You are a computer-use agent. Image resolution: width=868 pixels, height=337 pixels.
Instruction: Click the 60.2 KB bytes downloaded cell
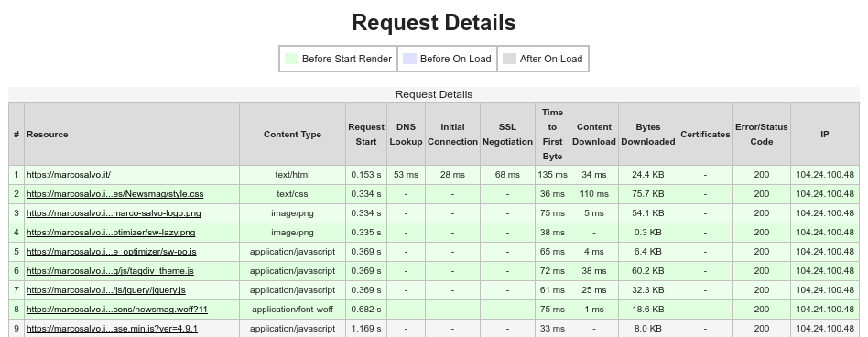647,271
